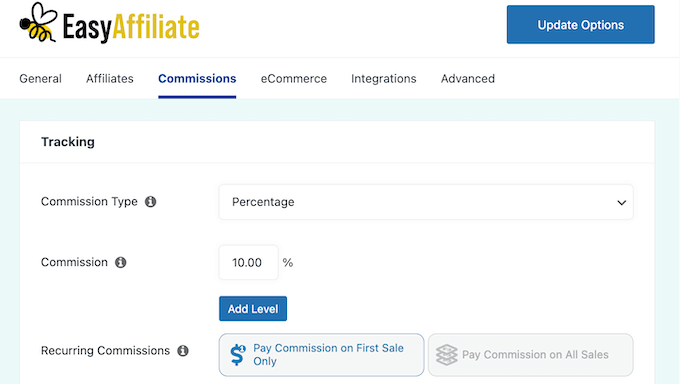Go to the eCommerce tab
The image size is (680, 384).
click(294, 79)
